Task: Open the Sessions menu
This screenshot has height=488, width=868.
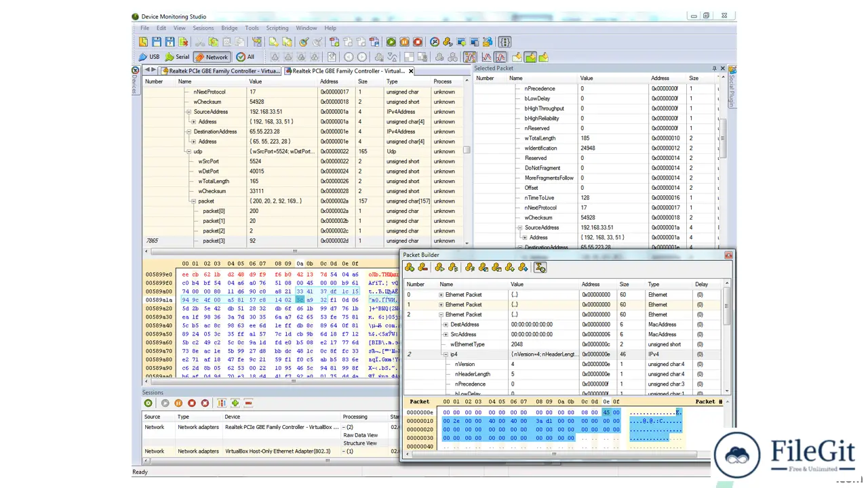Action: pos(203,28)
